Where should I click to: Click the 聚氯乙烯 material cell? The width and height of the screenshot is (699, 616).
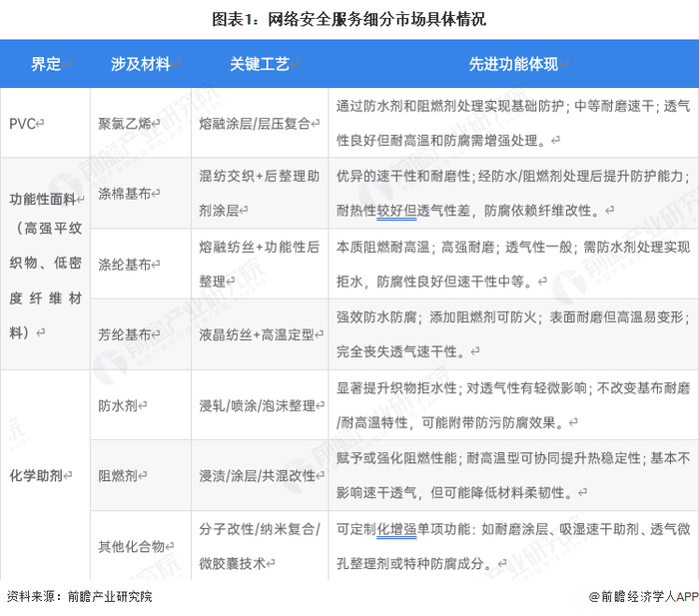[141, 123]
